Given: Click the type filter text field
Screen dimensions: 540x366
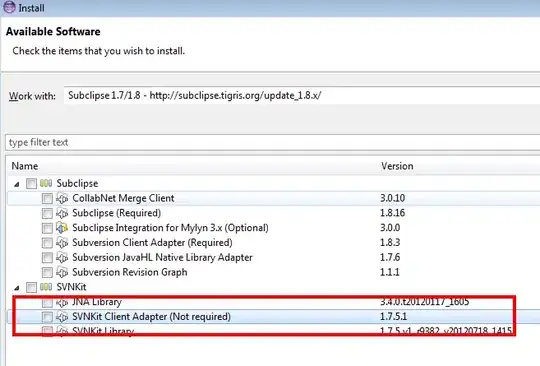Looking at the screenshot, I should 273,142.
